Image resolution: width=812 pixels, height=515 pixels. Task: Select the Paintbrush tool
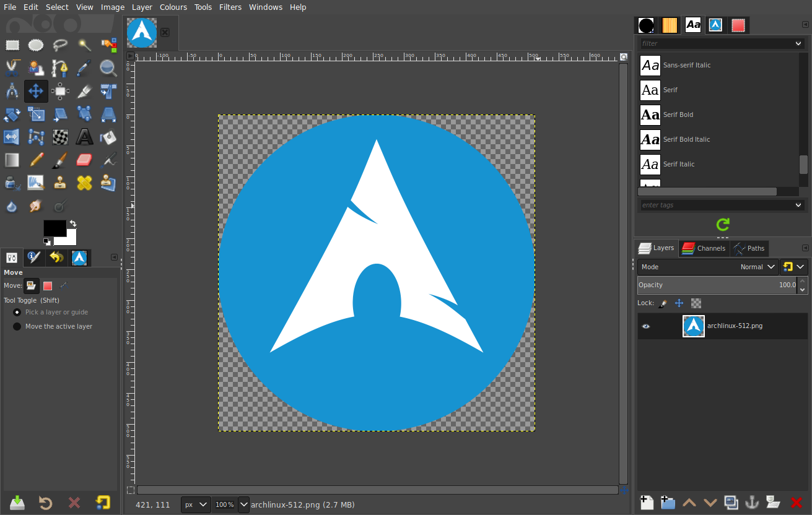pos(60,160)
